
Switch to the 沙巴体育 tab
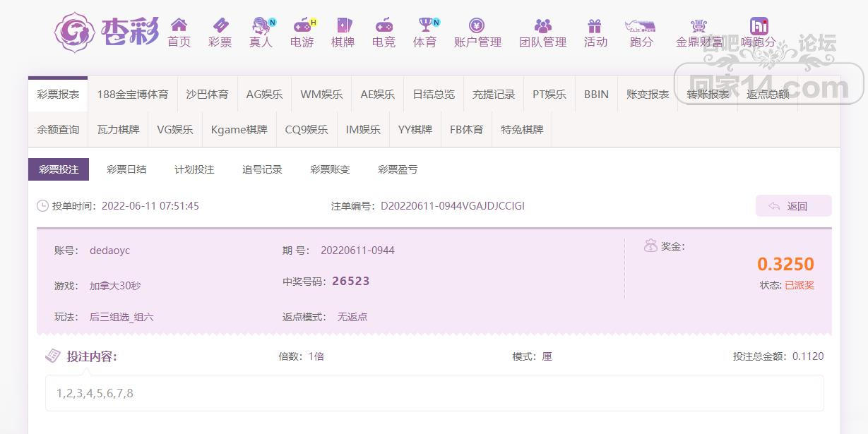pyautogui.click(x=208, y=94)
